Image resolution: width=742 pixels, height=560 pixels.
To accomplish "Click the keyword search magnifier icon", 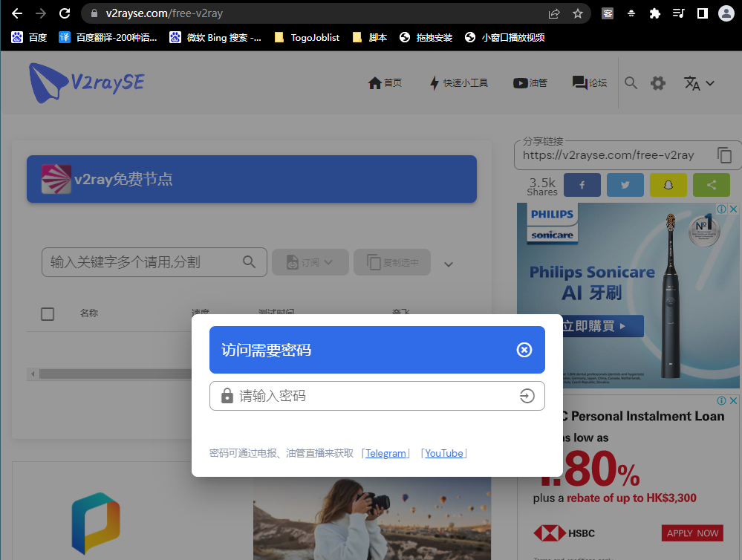I will (x=249, y=262).
